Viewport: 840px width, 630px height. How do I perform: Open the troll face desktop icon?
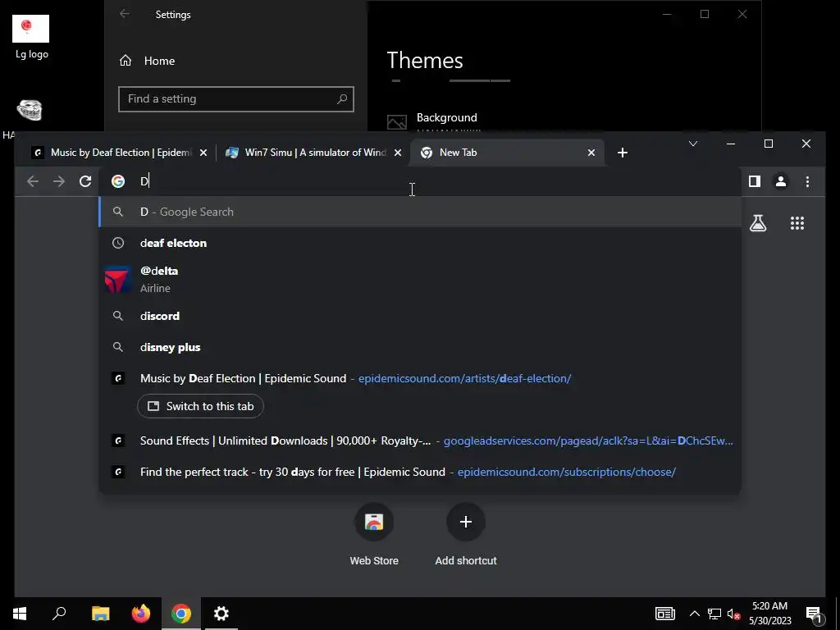29,111
